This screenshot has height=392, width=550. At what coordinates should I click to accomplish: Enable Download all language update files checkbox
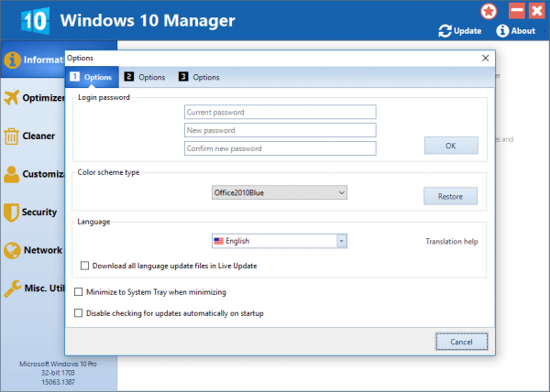(x=84, y=266)
